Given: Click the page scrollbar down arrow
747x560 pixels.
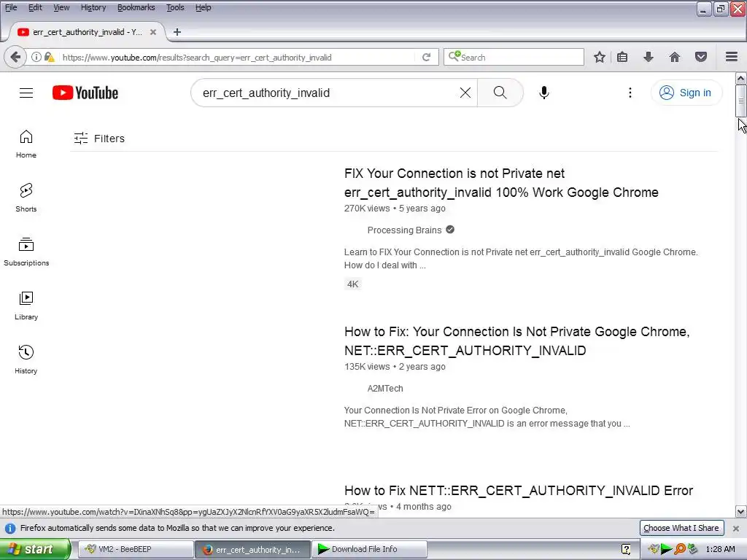Looking at the screenshot, I should 741,513.
